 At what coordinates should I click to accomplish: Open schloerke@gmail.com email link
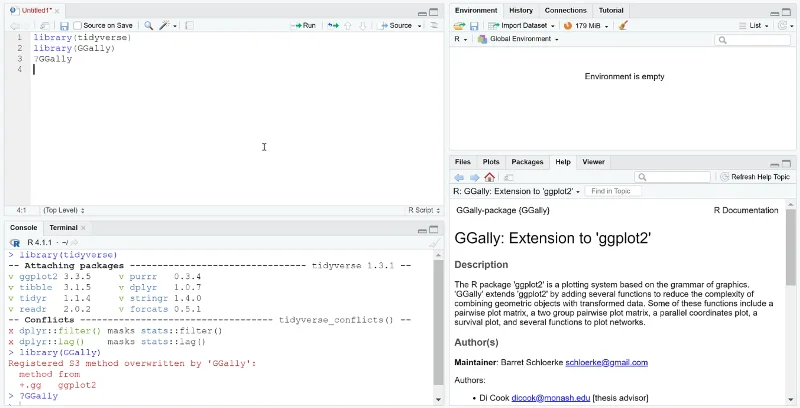point(606,363)
